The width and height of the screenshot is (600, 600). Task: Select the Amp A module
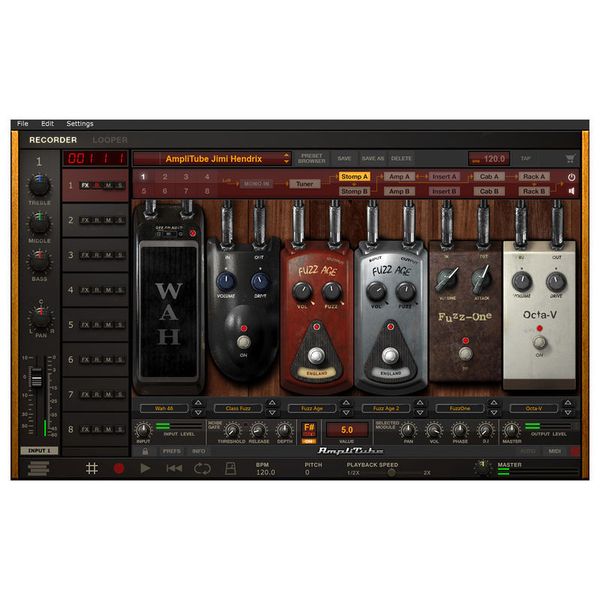tap(399, 177)
